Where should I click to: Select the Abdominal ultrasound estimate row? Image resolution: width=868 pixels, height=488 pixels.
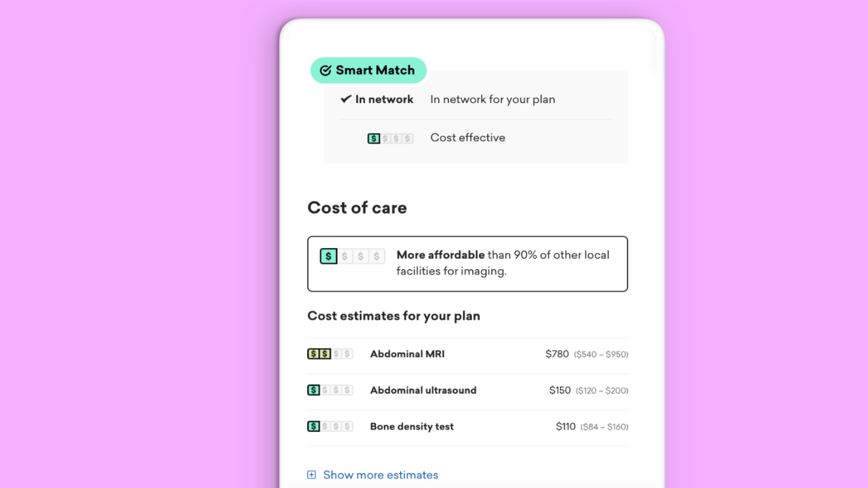(467, 390)
